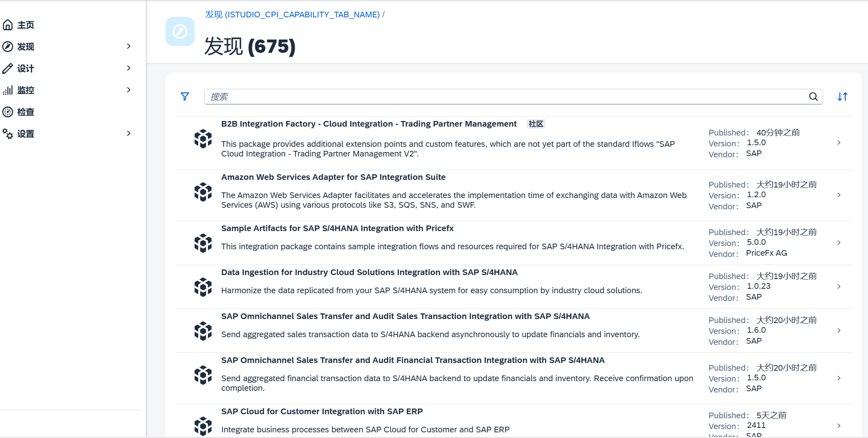Click the Amazon Web Services Adapter package icon
The height and width of the screenshot is (438, 868).
click(x=203, y=192)
